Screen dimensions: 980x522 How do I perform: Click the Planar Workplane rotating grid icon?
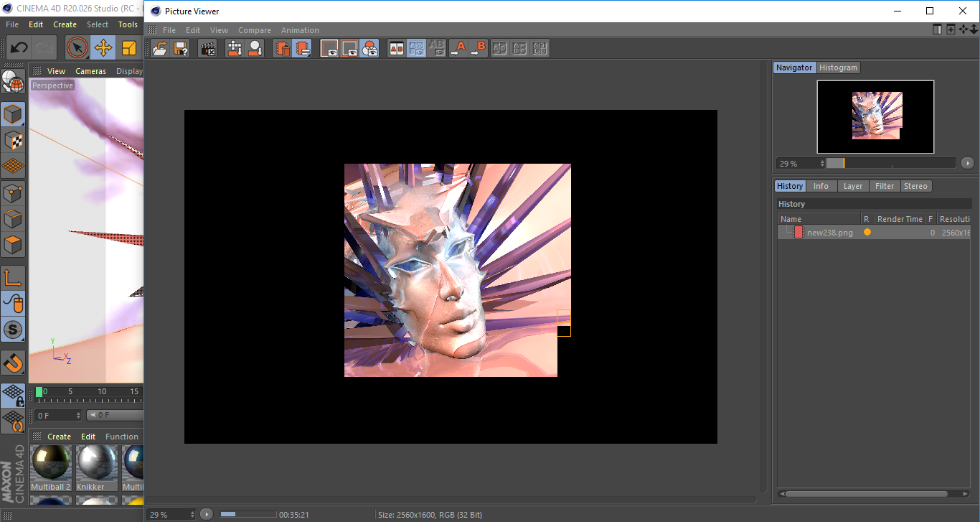13,421
